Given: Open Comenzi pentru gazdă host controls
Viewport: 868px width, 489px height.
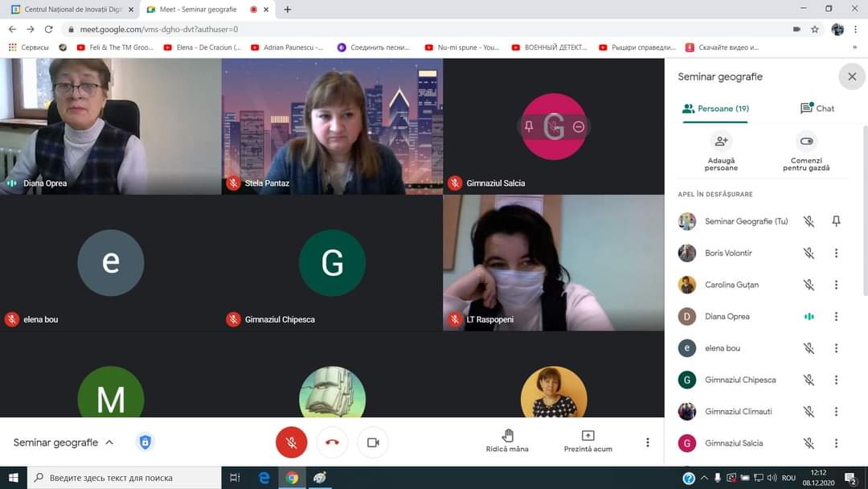Looking at the screenshot, I should pyautogui.click(x=806, y=150).
